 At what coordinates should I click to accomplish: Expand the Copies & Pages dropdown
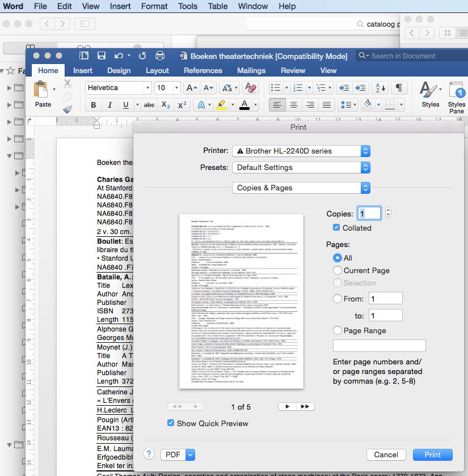(301, 188)
